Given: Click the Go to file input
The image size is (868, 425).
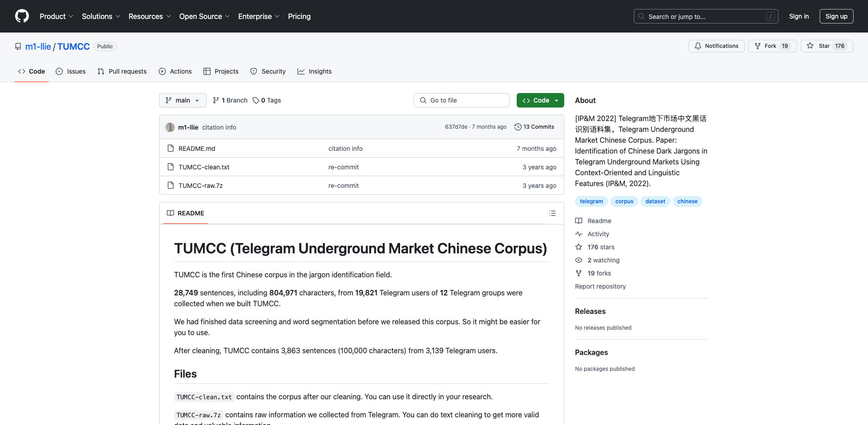Looking at the screenshot, I should (462, 100).
